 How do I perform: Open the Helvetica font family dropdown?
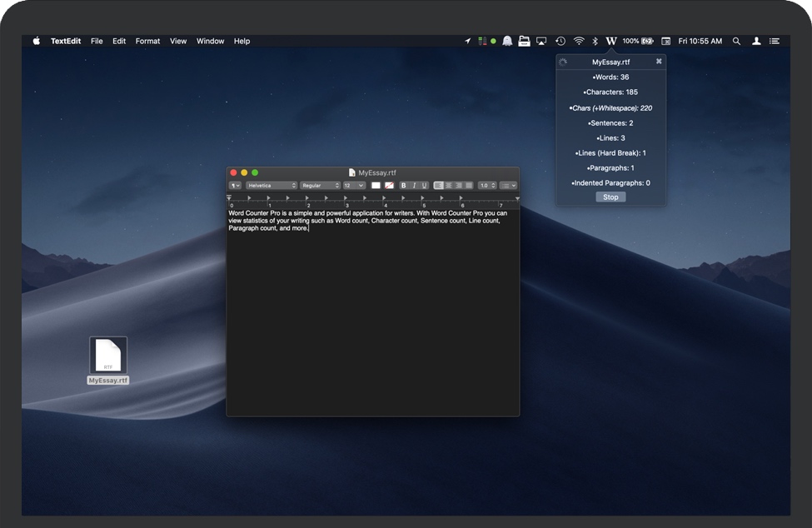271,186
